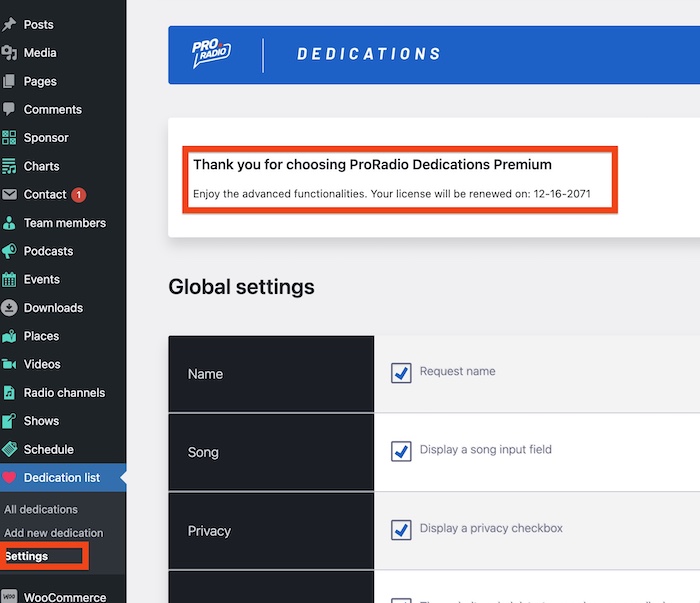Click Thank you for choosing ProRadio heading
700x603 pixels.
pyautogui.click(x=372, y=165)
